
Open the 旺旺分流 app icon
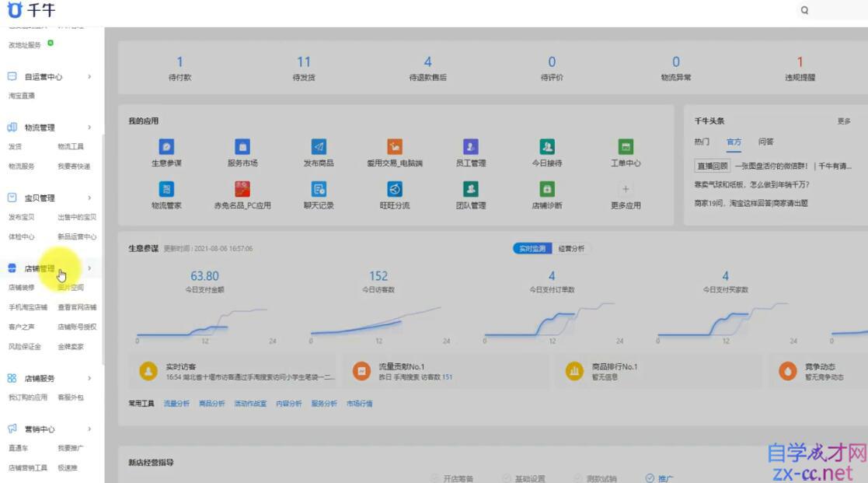tap(395, 189)
